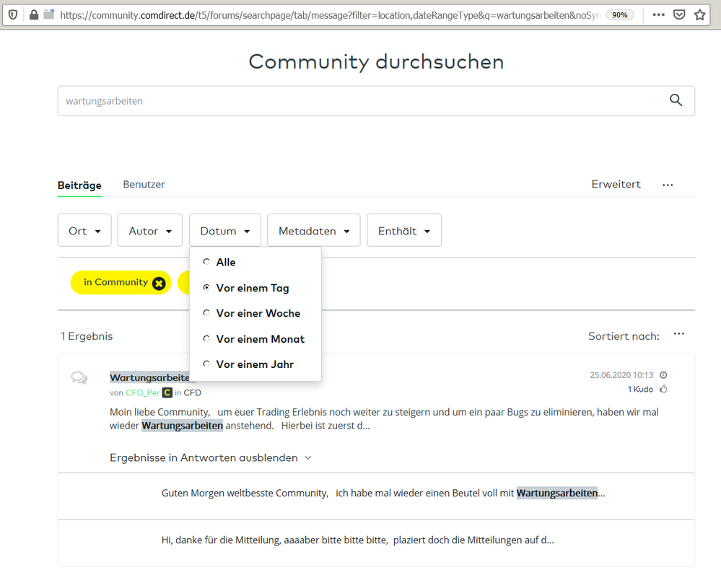Open browser page actions three-dot menu

(x=658, y=14)
